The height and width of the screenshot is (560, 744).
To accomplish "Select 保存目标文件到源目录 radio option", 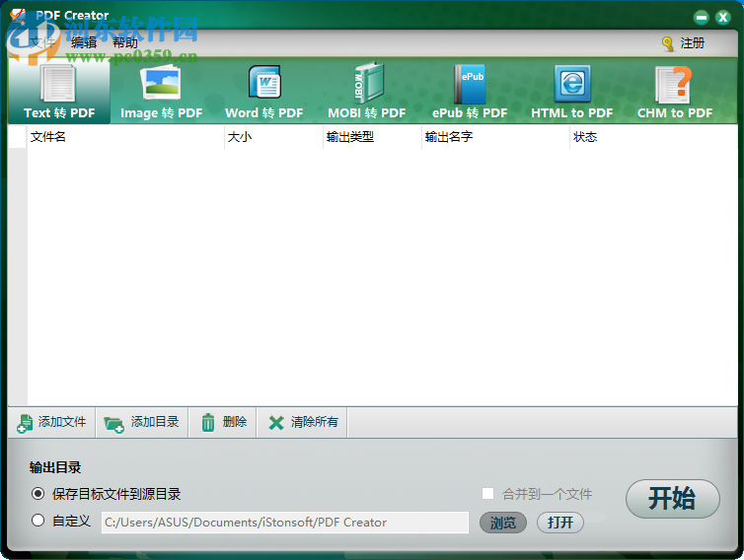I will (x=37, y=494).
